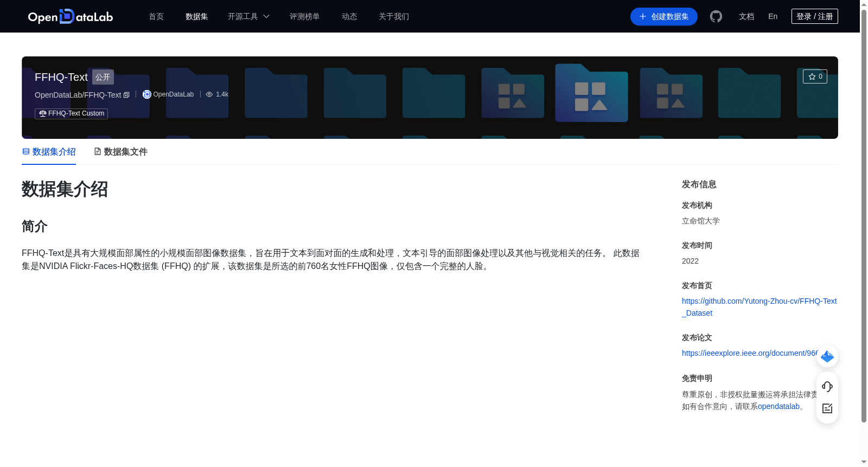Open the 文档 link

[746, 16]
